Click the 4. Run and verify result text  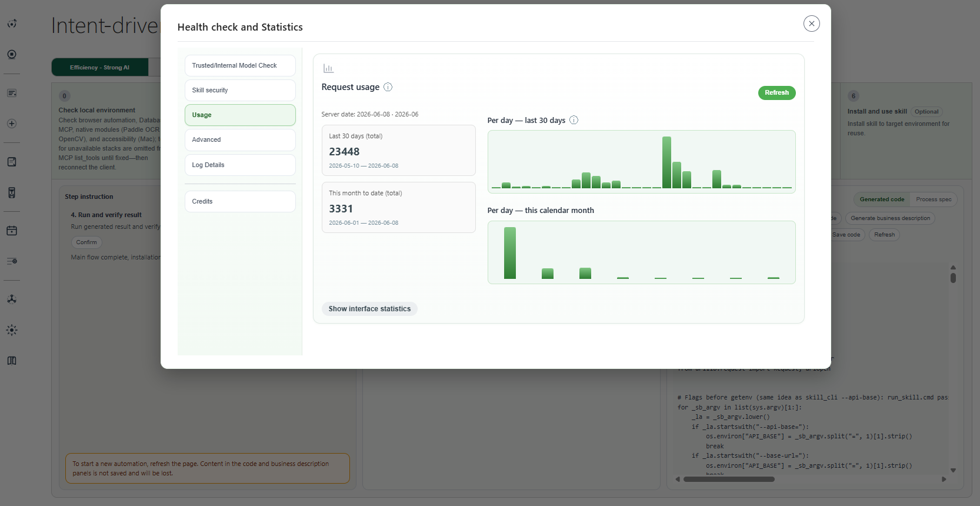[x=106, y=215]
